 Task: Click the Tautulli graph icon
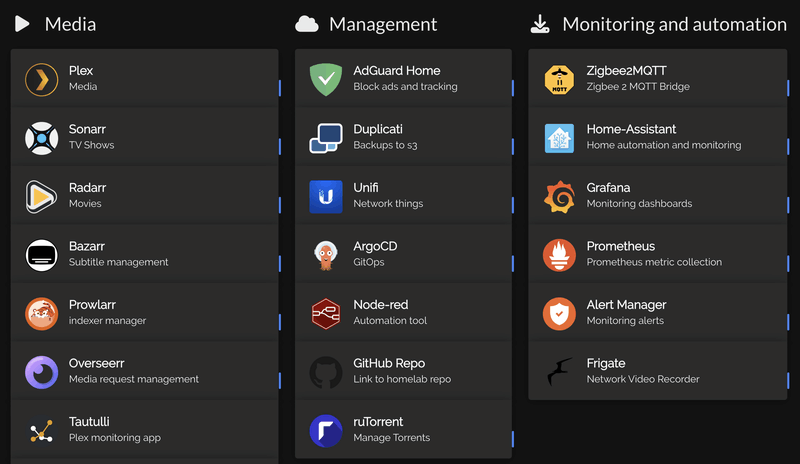[x=41, y=431]
